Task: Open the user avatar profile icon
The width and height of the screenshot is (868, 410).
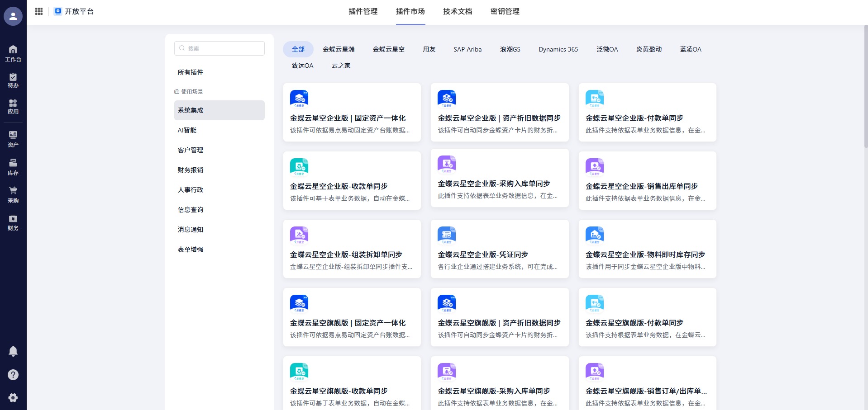Action: 13,16
